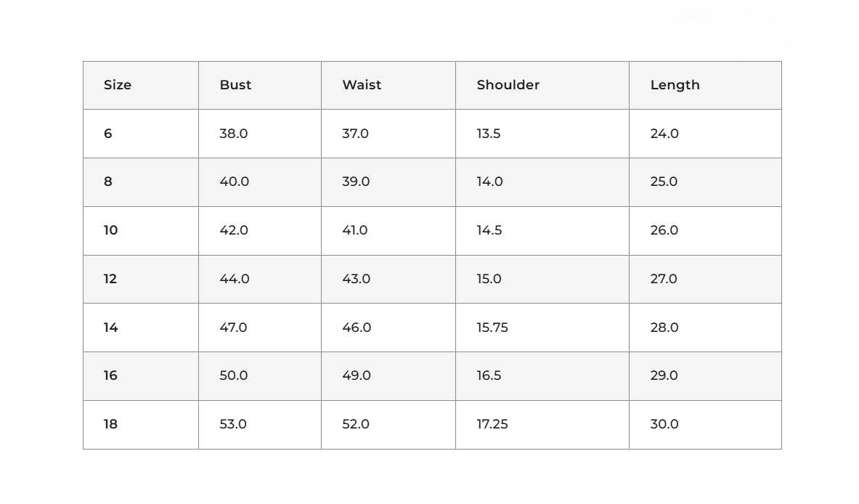859x504 pixels.
Task: Select the size 18 row label
Action: pyautogui.click(x=110, y=424)
